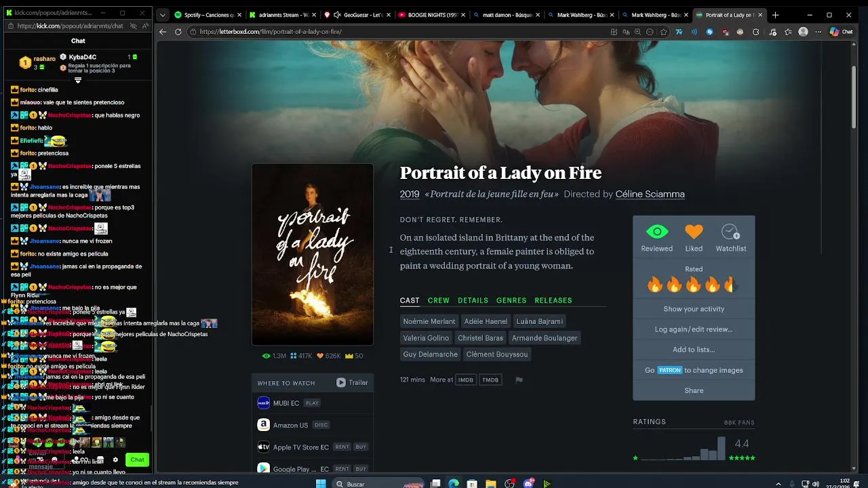
Task: Switch to the Spotify Canciones tab
Action: point(209,15)
